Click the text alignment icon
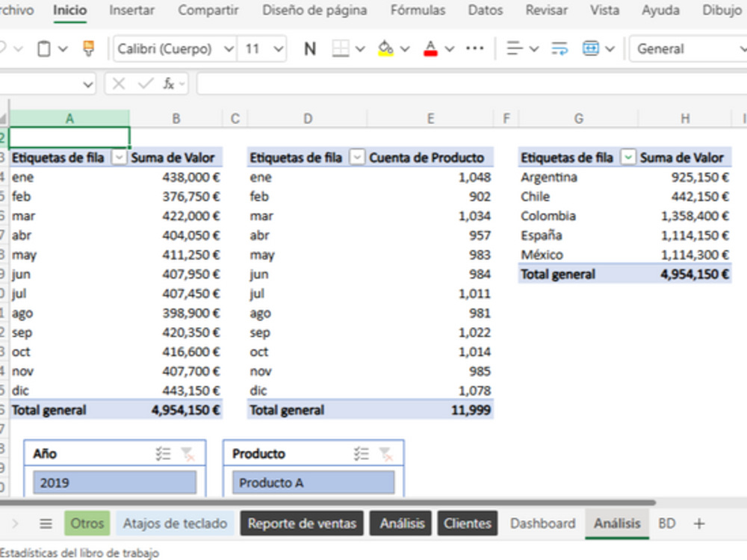This screenshot has height=560, width=747. [x=515, y=49]
